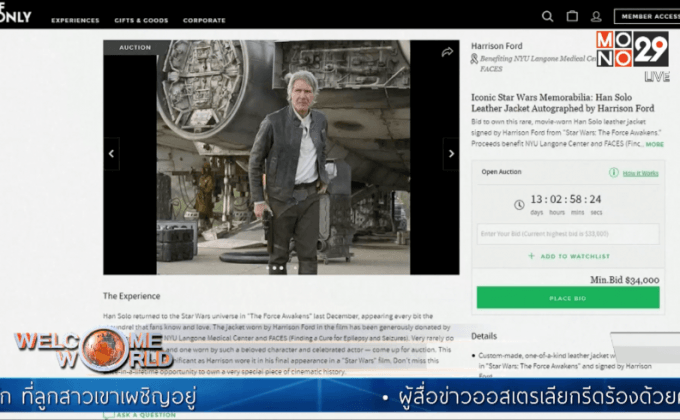Click into the Enter Your Bid field
Image resolution: width=680 pixels, height=420 pixels.
pos(567,234)
